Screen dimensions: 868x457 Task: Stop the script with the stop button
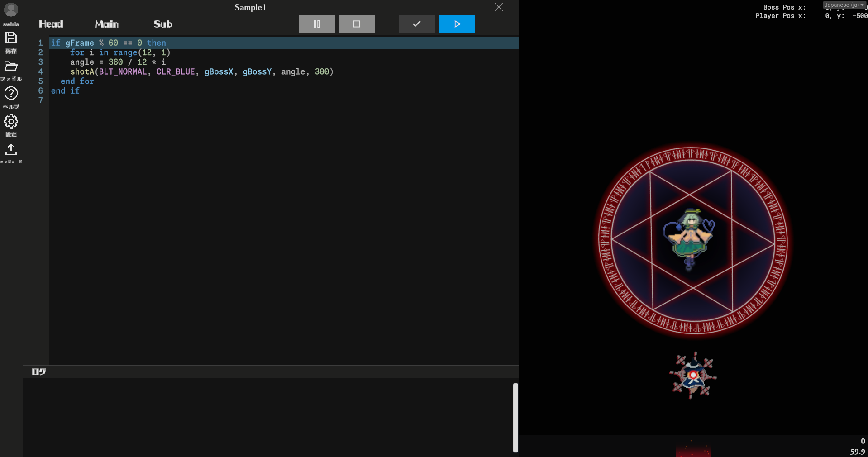coord(357,24)
